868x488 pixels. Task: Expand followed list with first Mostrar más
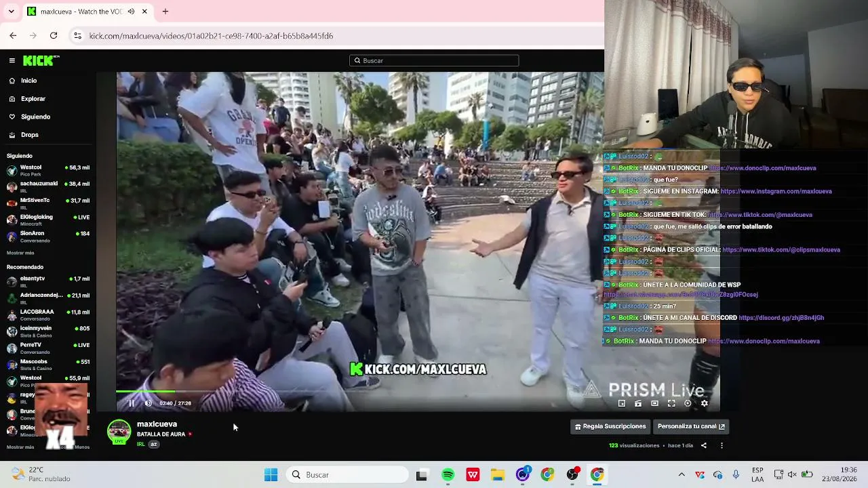click(x=20, y=253)
